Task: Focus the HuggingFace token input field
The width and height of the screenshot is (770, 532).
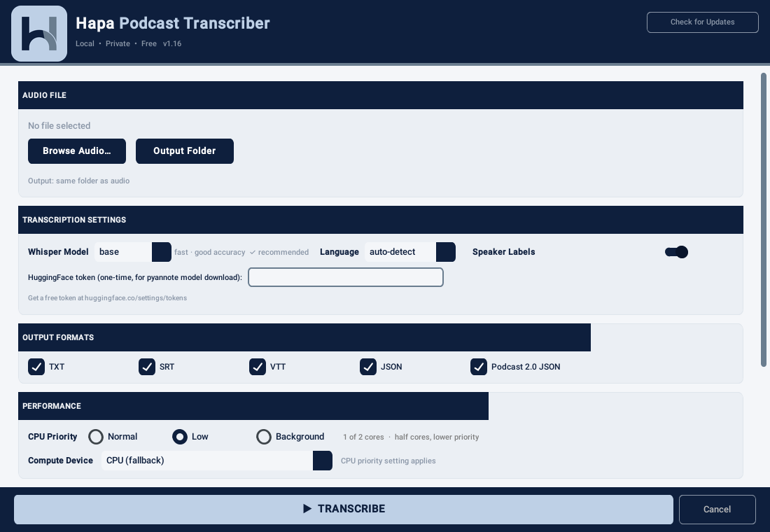Action: click(346, 277)
